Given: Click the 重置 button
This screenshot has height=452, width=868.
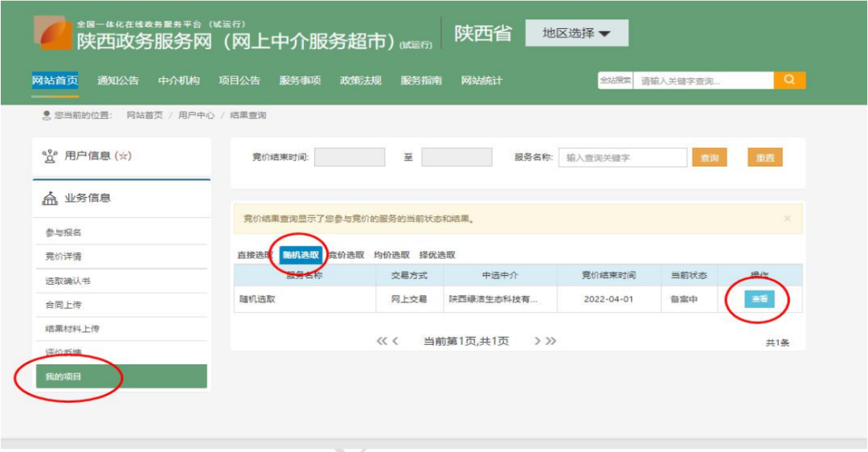Looking at the screenshot, I should [x=765, y=158].
